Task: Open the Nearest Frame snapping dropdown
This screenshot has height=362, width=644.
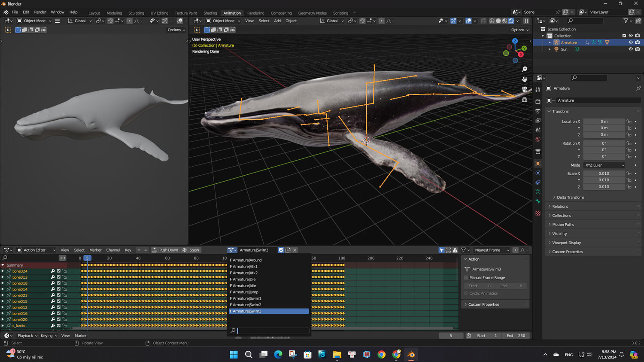Action: [491, 250]
